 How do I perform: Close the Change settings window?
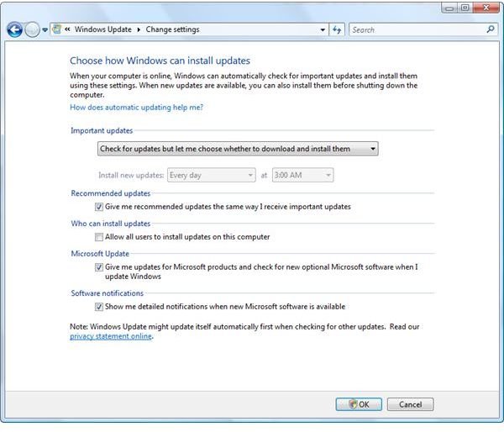coord(486,8)
